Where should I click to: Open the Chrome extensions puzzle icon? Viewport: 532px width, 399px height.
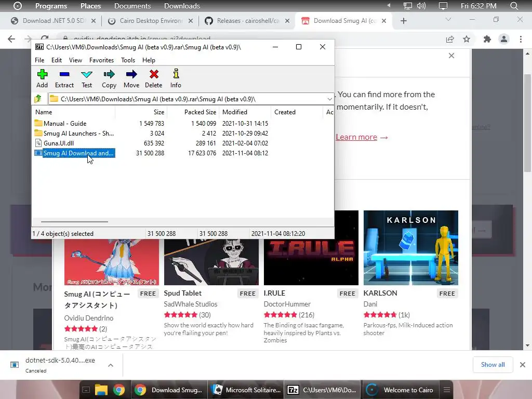tap(487, 39)
